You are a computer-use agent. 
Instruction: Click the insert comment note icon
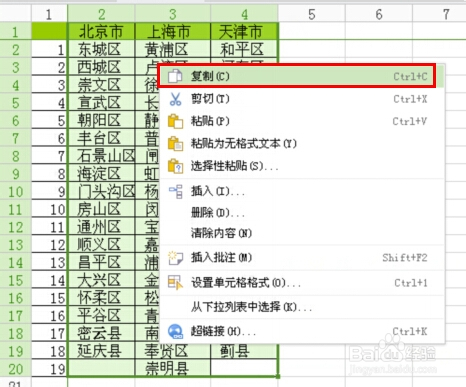coord(175,258)
